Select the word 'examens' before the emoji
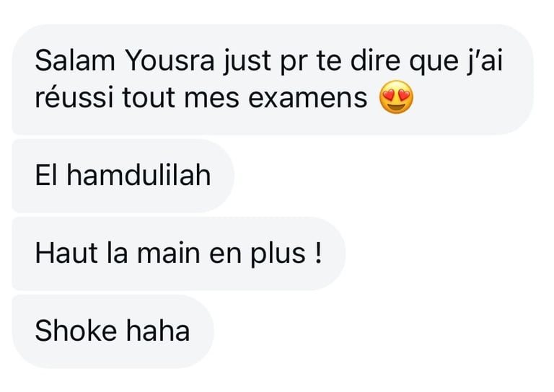 point(307,98)
